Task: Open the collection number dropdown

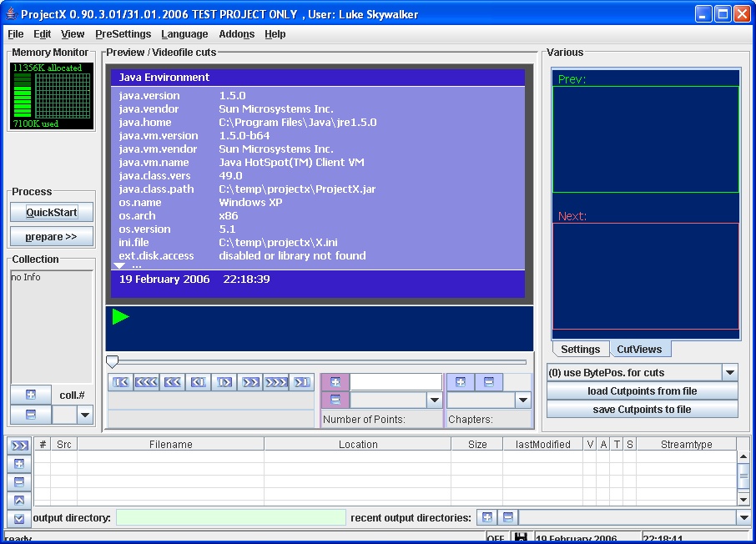Action: 85,415
